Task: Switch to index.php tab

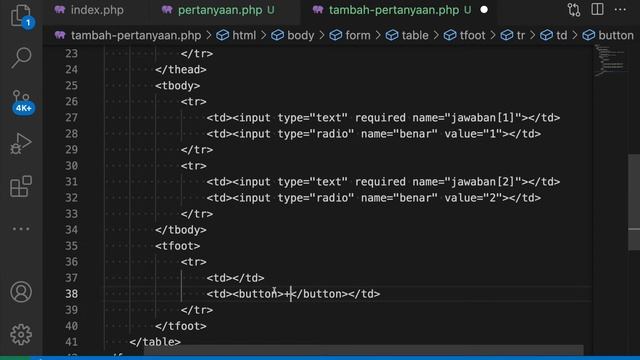Action: click(x=97, y=10)
